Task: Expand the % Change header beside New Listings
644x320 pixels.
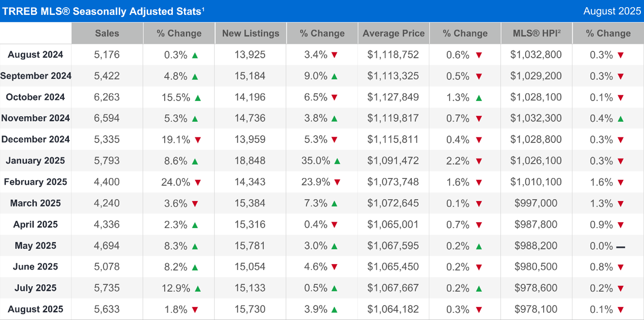Action: [322, 33]
